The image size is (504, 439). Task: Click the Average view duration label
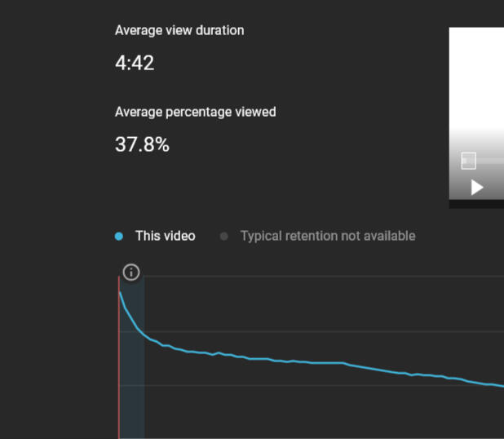pos(179,30)
